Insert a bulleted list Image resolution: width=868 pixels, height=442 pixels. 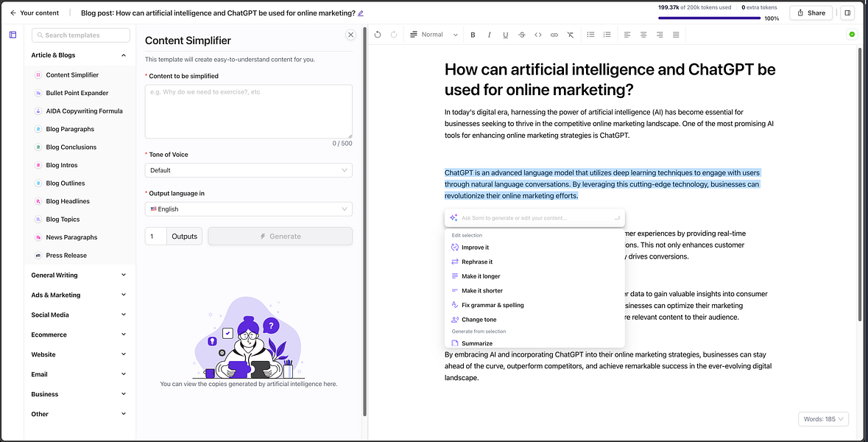click(x=590, y=35)
